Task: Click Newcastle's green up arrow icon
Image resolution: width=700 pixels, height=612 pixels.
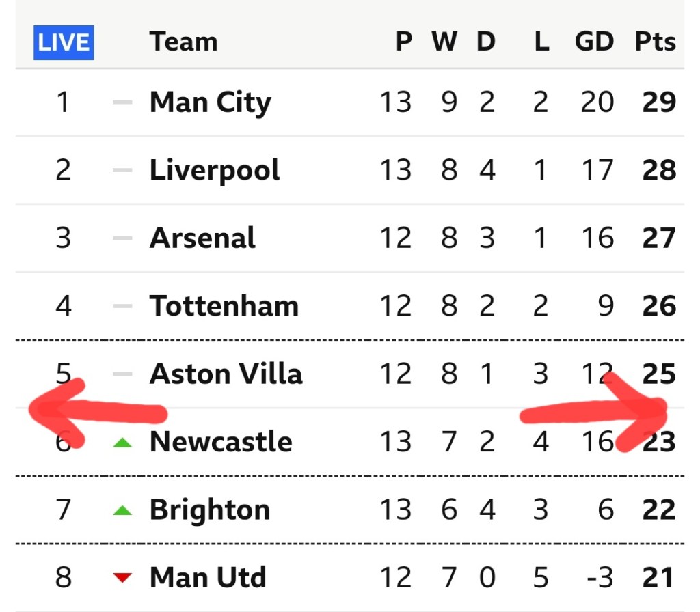Action: tap(122, 443)
